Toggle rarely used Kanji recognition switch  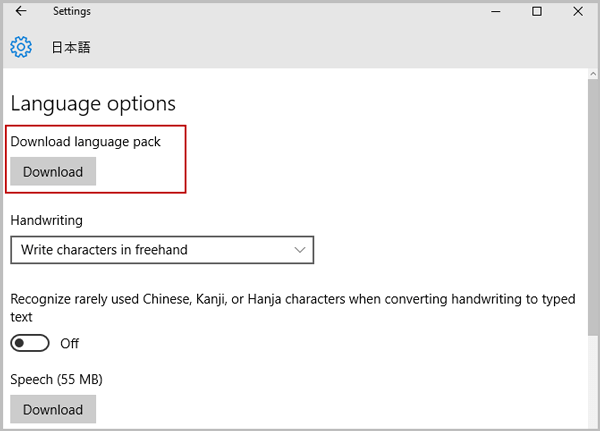(30, 343)
